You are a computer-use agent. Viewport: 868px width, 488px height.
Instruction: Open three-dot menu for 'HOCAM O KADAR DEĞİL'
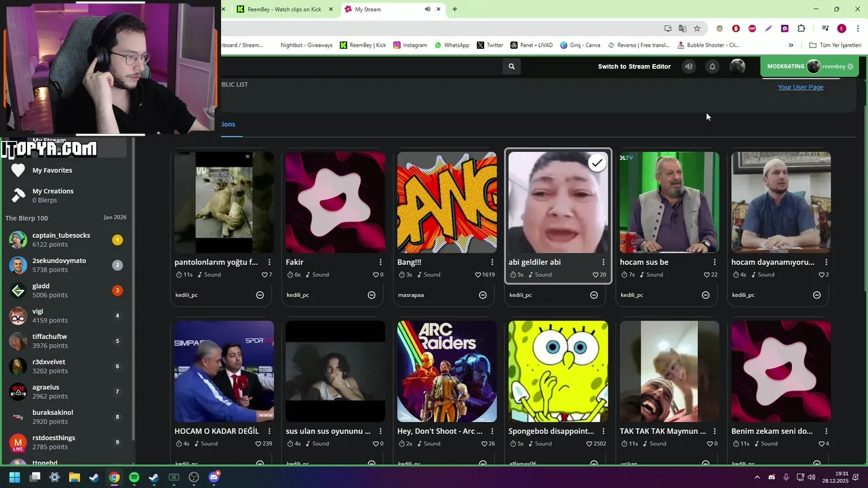[269, 431]
